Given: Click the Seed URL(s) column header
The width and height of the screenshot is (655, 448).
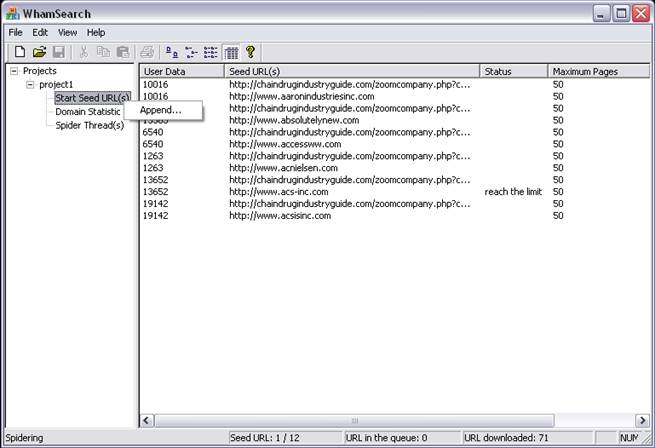Looking at the screenshot, I should click(352, 72).
